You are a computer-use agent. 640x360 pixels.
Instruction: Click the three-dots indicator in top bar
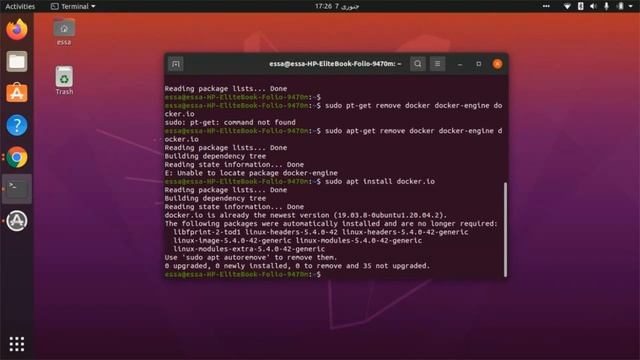tap(546, 6)
